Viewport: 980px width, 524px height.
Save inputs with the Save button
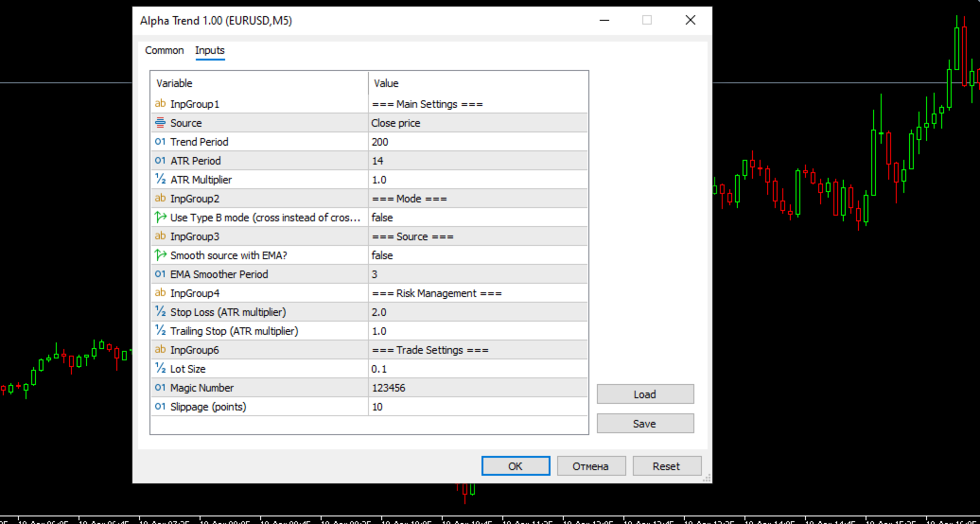645,424
